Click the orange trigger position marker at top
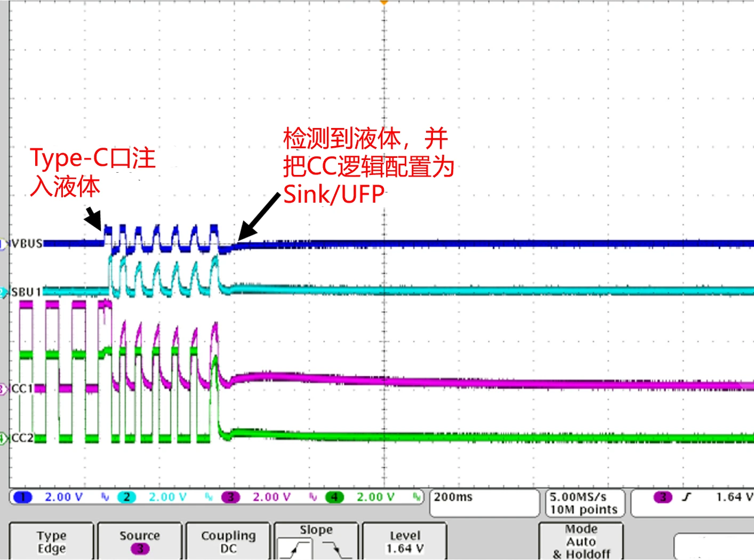754x560 pixels. coord(384,3)
